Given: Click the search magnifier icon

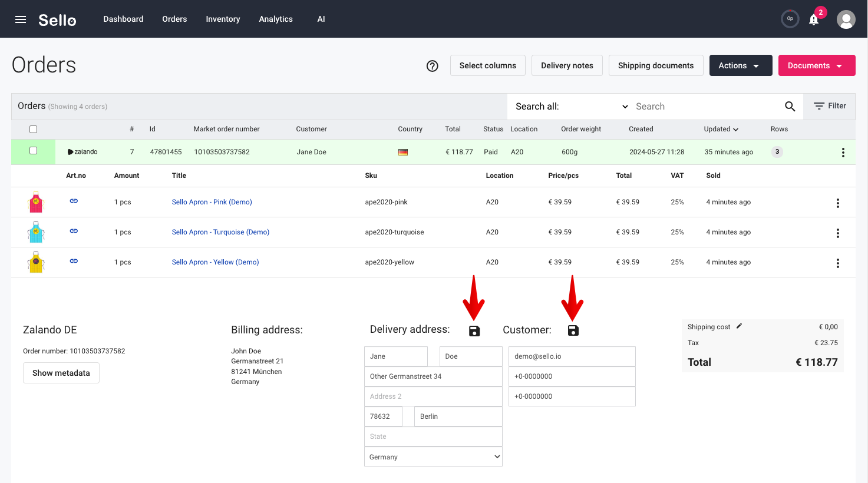Looking at the screenshot, I should [x=790, y=107].
